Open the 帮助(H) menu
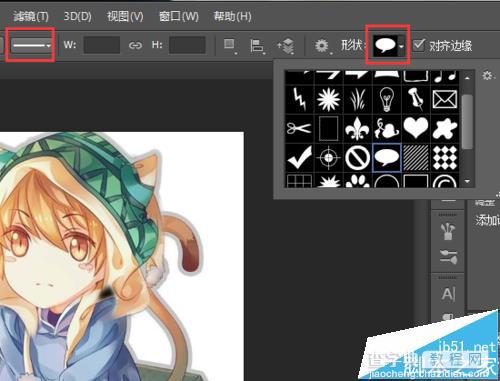 tap(232, 16)
